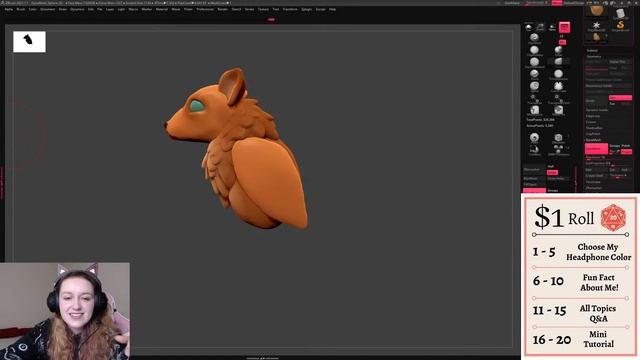Screen dimensions: 640x360
Task: Expand the Subtool section
Action: [x=592, y=51]
